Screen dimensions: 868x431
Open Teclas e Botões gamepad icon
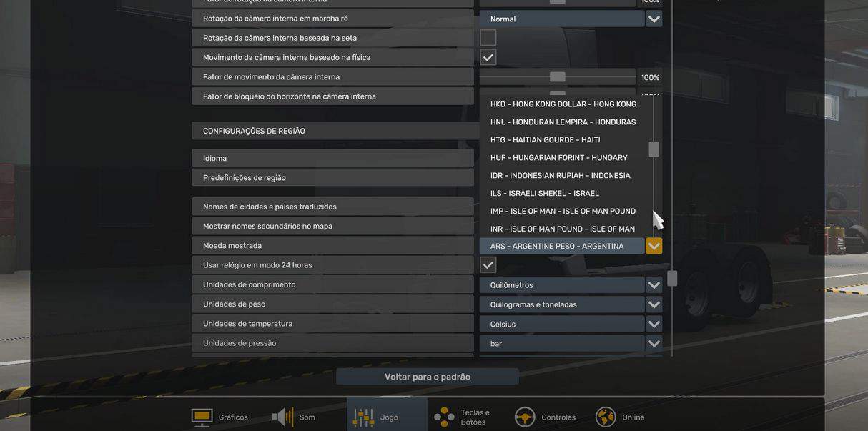coord(444,417)
